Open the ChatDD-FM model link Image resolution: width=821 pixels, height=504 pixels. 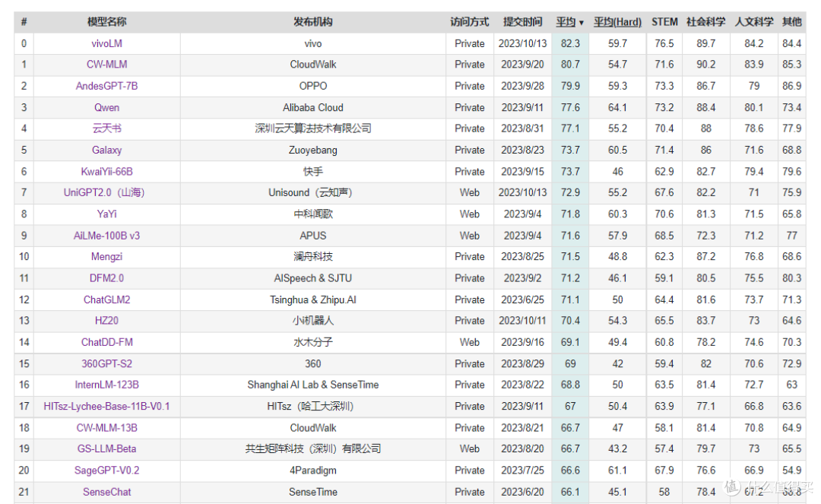pos(107,342)
